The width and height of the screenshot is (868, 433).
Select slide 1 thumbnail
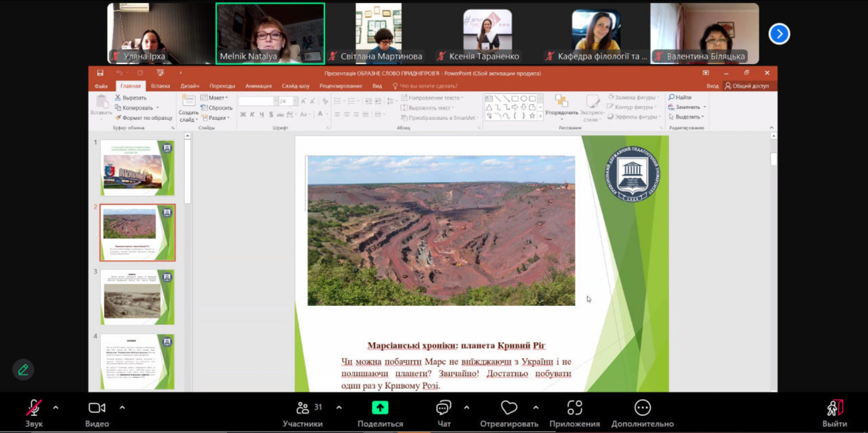(x=138, y=168)
